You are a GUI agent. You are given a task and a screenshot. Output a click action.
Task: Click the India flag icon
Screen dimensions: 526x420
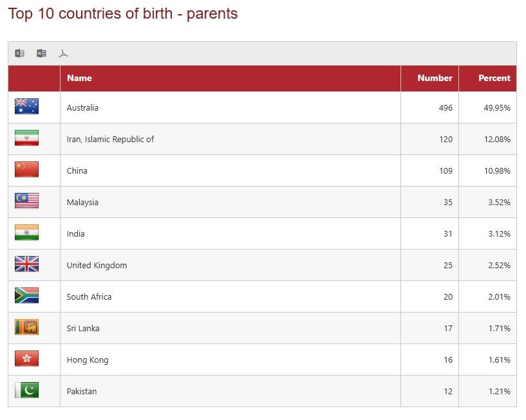tap(26, 233)
